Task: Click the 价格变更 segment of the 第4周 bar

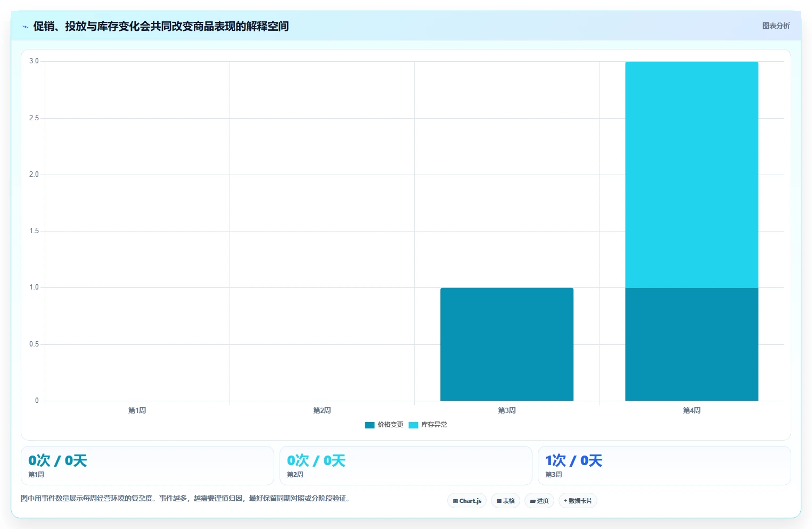Action: coord(692,344)
